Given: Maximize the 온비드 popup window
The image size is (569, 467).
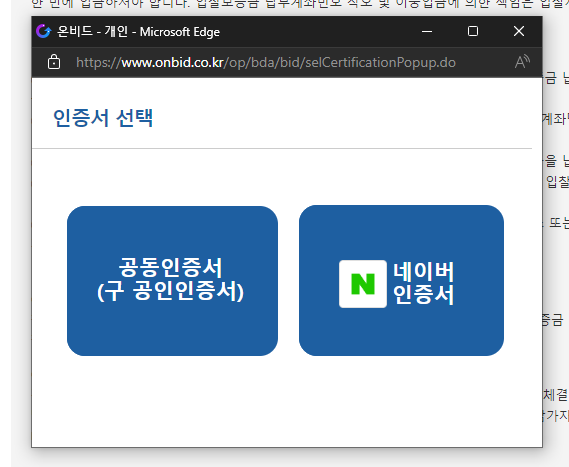Looking at the screenshot, I should (x=473, y=31).
